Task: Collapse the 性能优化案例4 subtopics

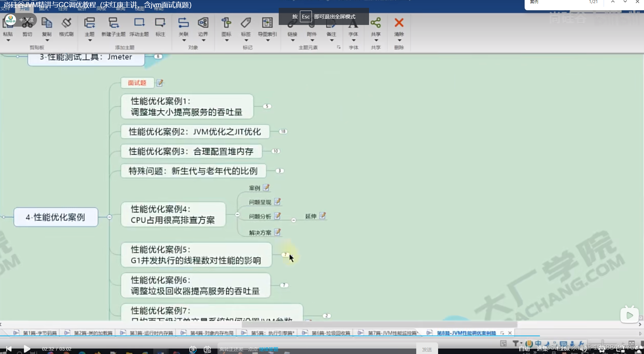Action: 237,214
